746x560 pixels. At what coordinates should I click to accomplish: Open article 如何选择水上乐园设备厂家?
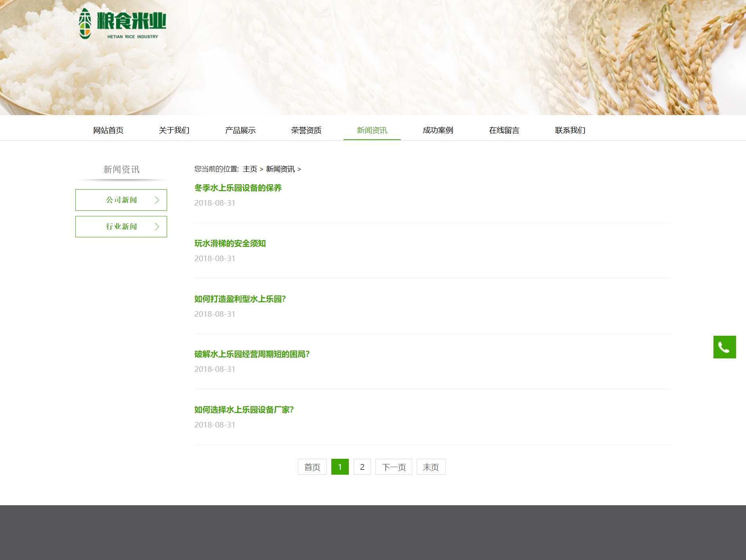click(x=244, y=410)
